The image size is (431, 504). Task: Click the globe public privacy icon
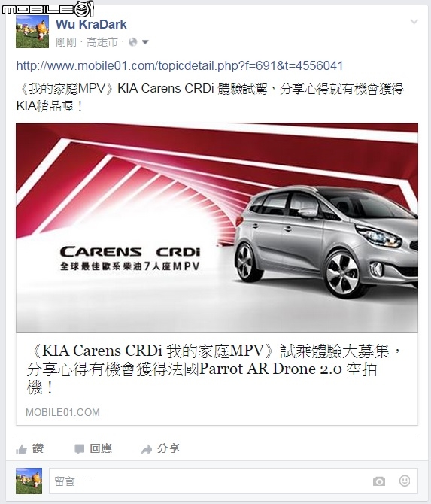point(132,42)
